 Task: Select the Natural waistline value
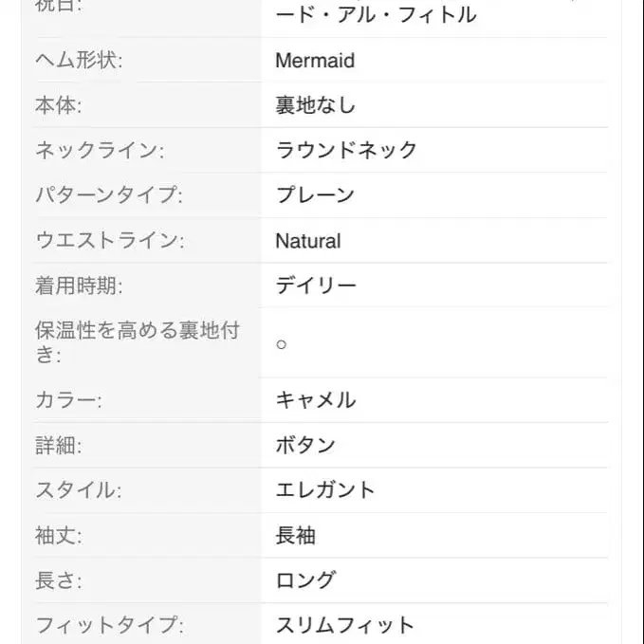point(307,241)
